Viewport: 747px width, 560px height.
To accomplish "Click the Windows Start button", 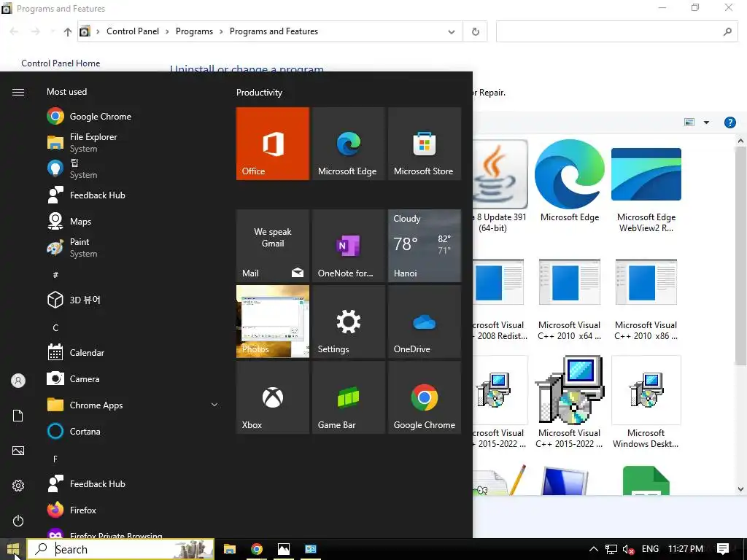I will tap(13, 549).
